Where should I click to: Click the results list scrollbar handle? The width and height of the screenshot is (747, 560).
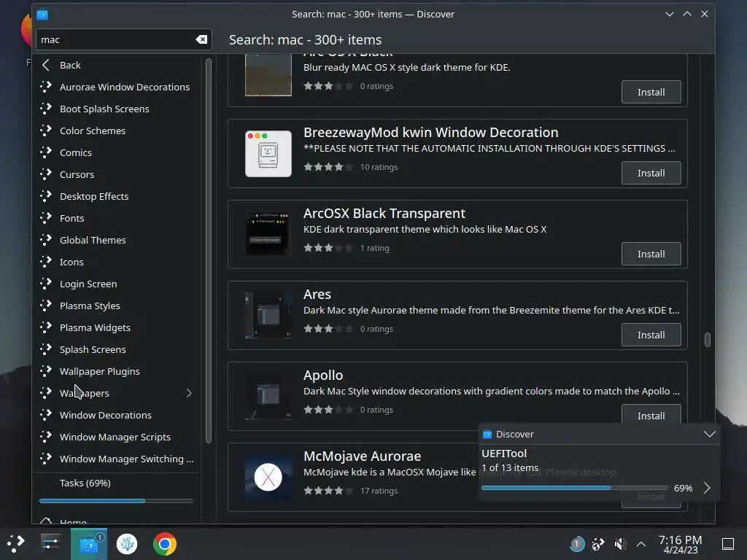tap(707, 340)
